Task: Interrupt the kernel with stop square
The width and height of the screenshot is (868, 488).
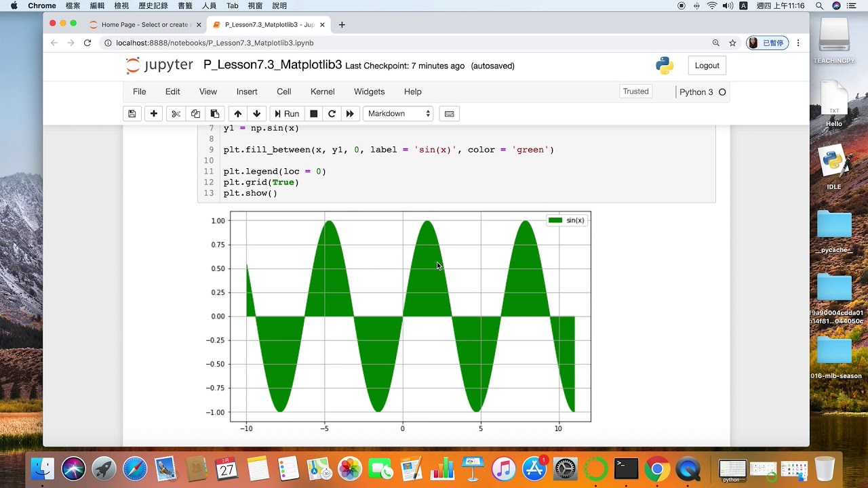Action: tap(313, 114)
